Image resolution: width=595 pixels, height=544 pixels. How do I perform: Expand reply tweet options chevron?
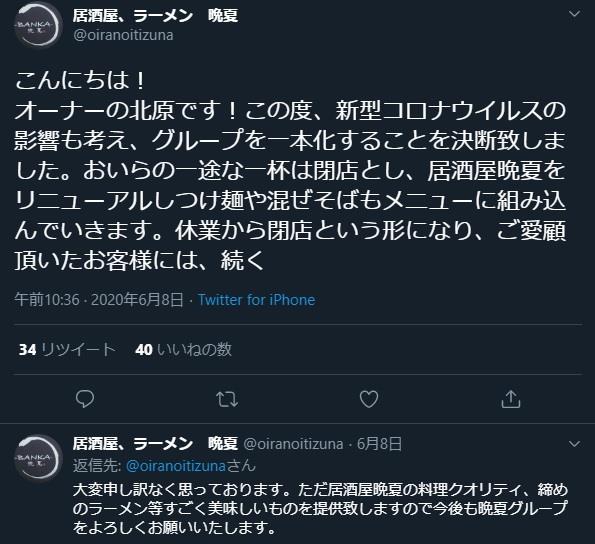[x=575, y=444]
